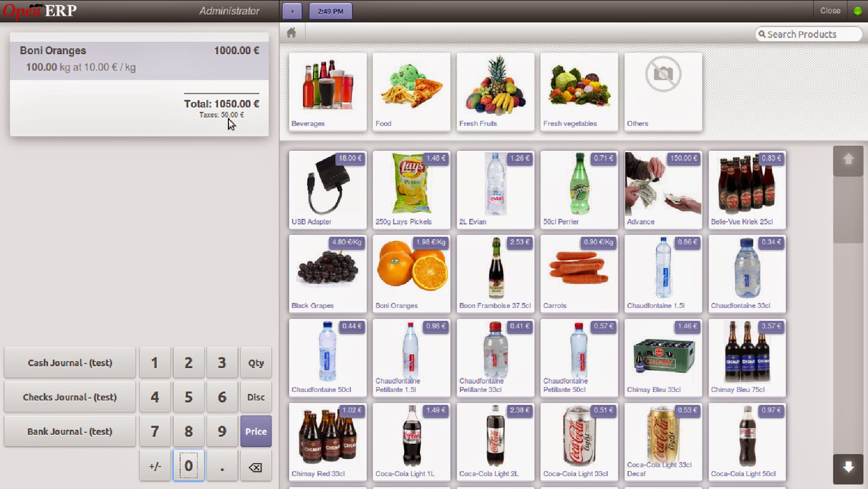Click the green connection status indicator

[x=858, y=11]
